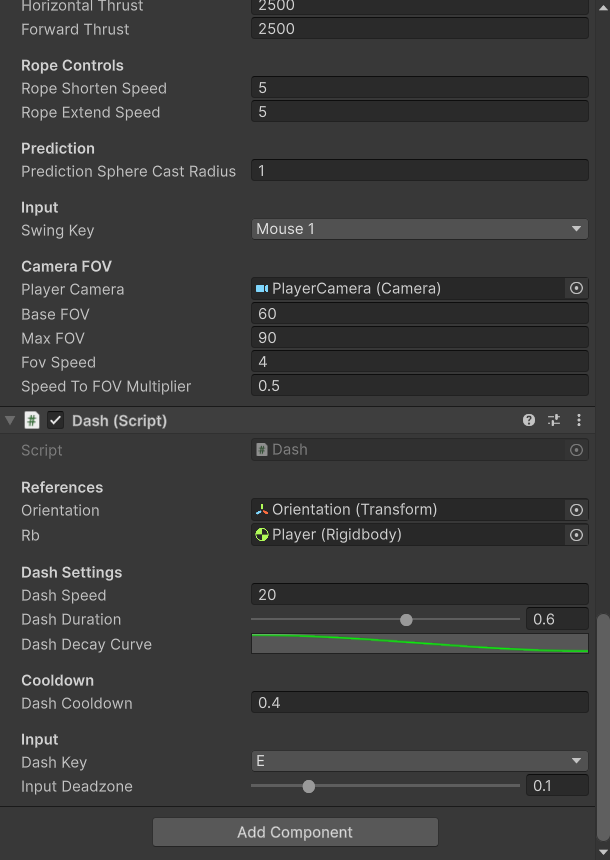
Task: Open Dash component presets icon
Action: (554, 421)
